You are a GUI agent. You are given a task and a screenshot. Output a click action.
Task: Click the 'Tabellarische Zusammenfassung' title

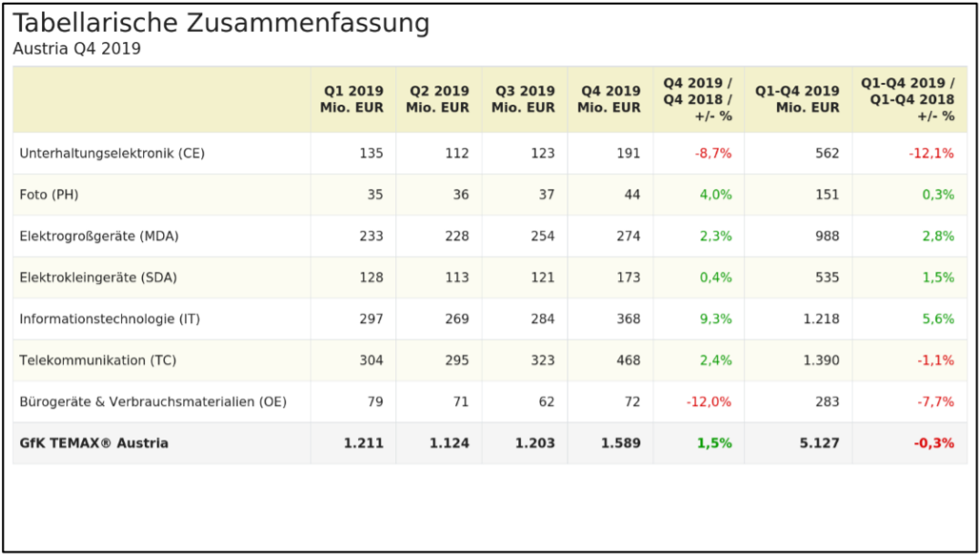click(x=221, y=24)
